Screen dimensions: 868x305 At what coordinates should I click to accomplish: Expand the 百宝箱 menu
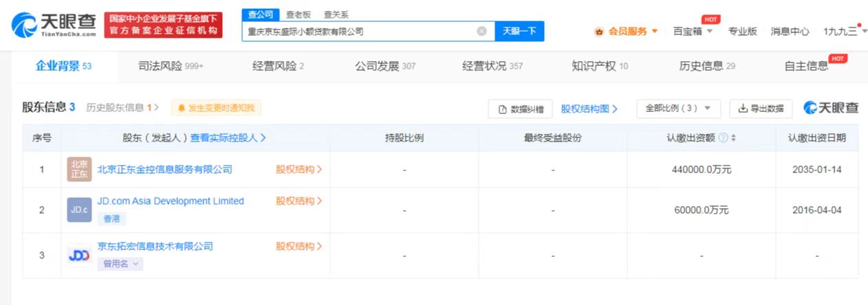coord(693,31)
